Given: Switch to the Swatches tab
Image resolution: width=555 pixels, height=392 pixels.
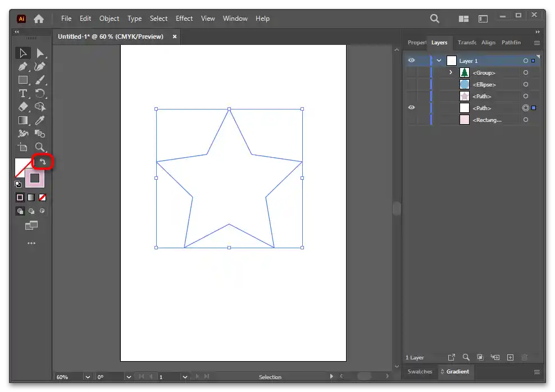Looking at the screenshot, I should point(420,371).
